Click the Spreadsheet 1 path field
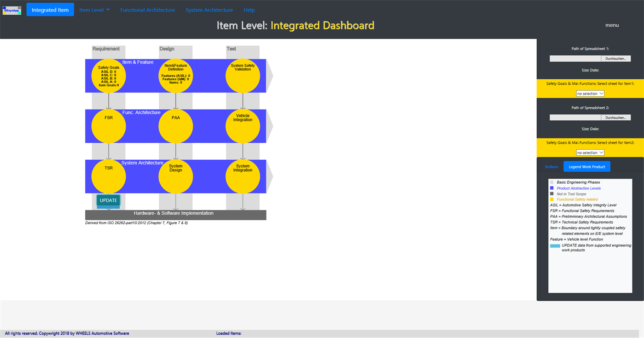644x338 pixels. pyautogui.click(x=575, y=58)
